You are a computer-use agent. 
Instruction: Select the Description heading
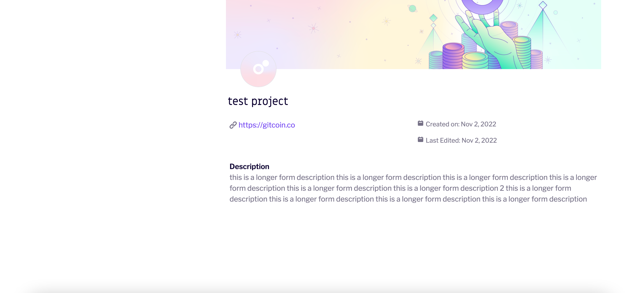pos(249,166)
